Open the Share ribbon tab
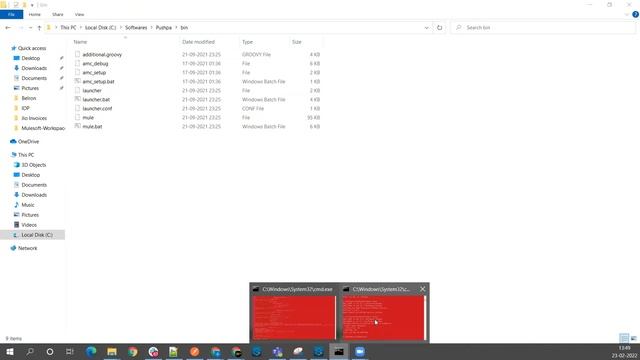Viewport: 640px width, 360px height. (58, 14)
